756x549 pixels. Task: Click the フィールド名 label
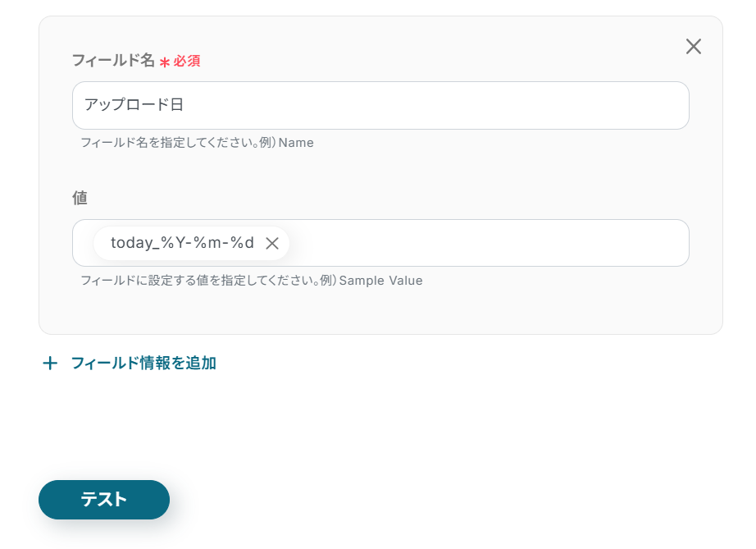(112, 61)
